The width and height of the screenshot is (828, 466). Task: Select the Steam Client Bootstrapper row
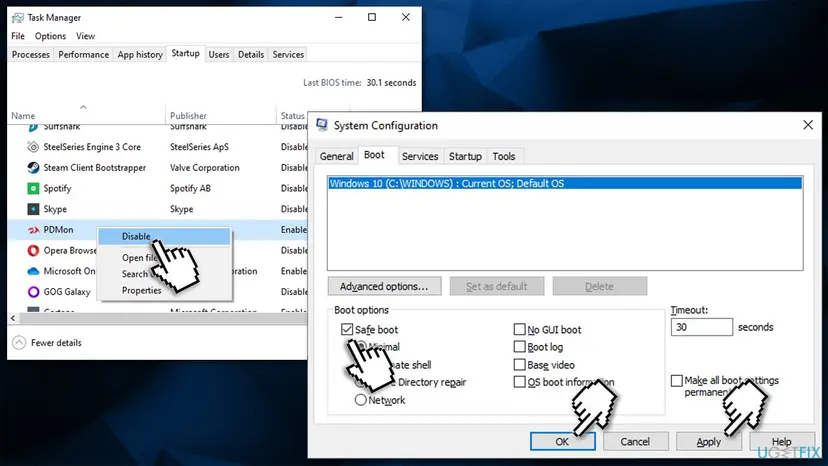(157, 167)
